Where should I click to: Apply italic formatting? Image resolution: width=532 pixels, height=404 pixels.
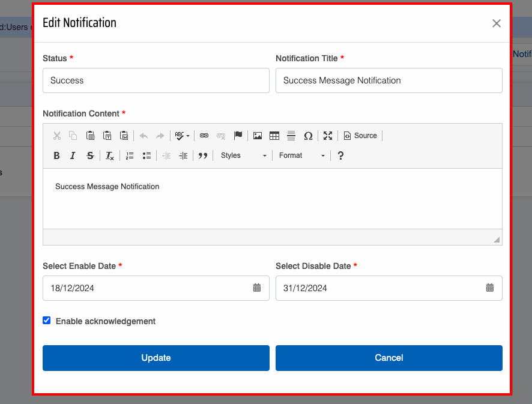pos(73,155)
